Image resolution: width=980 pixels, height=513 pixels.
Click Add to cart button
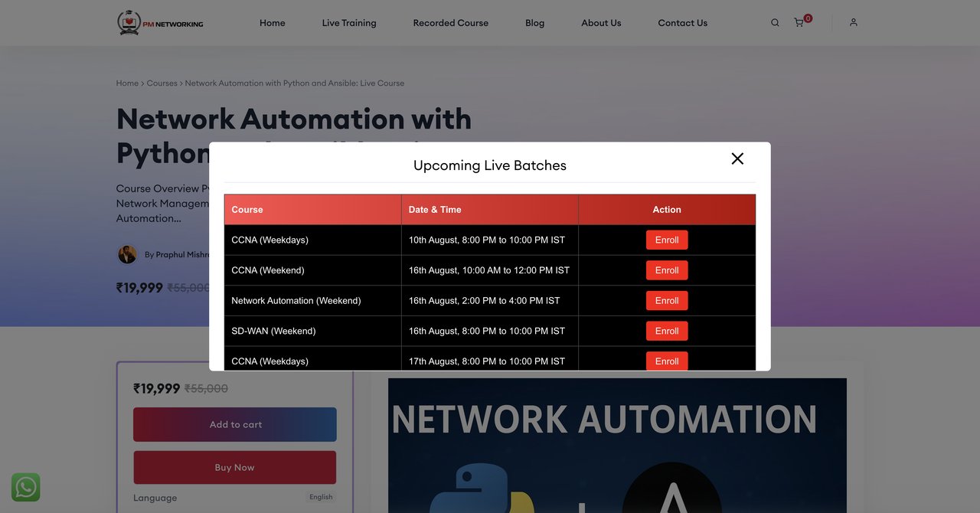click(x=235, y=424)
